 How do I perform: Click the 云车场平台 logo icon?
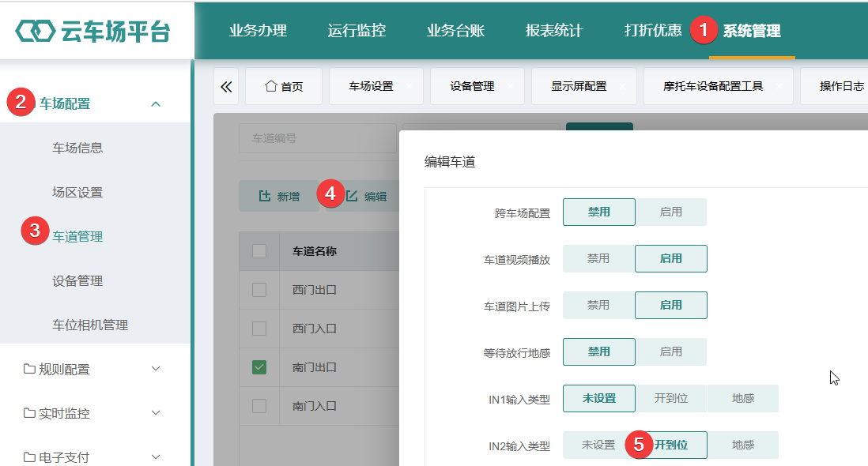pos(36,31)
